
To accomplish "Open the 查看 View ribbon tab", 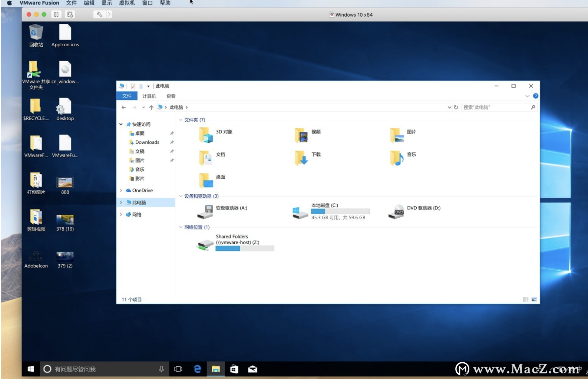I will pyautogui.click(x=171, y=96).
